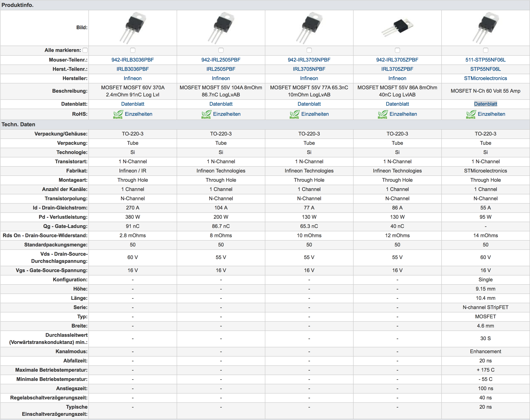
Task: Open the STMicroelectronics manufacturer link
Action: click(x=486, y=78)
